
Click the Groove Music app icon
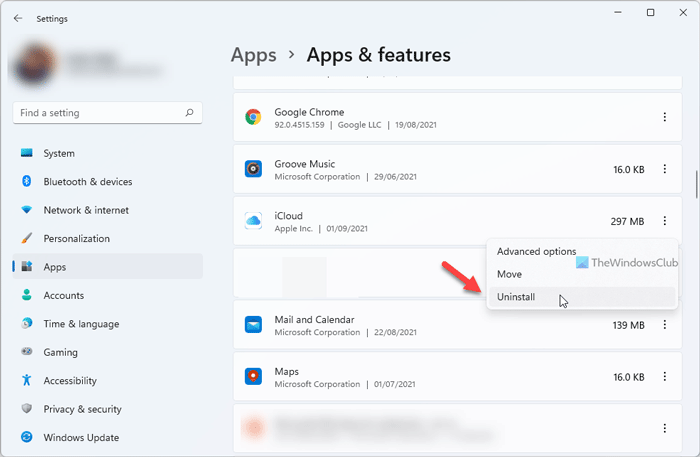click(x=253, y=169)
